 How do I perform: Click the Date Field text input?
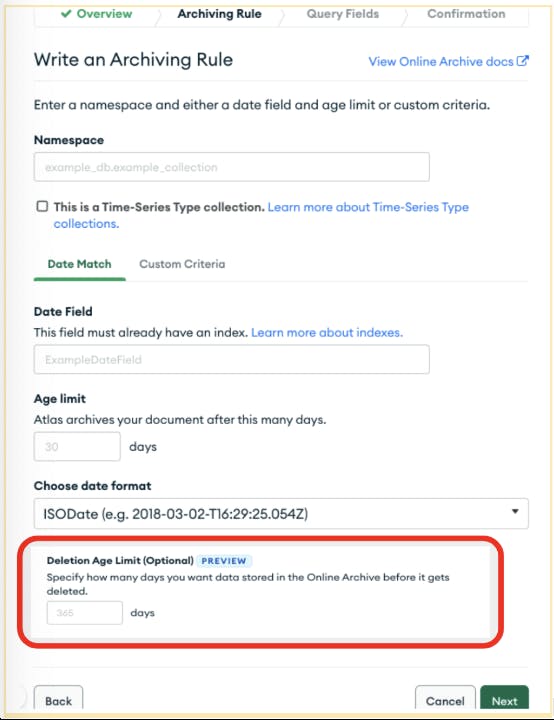pos(232,360)
